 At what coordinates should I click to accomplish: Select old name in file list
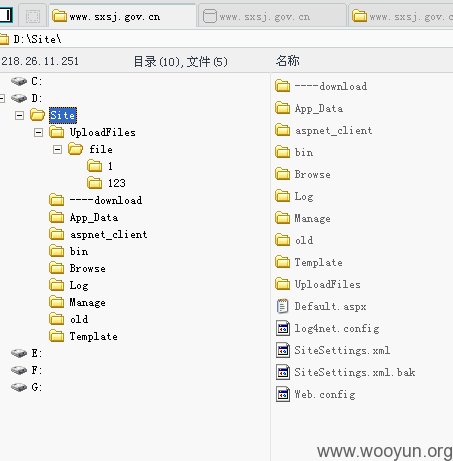coord(304,240)
